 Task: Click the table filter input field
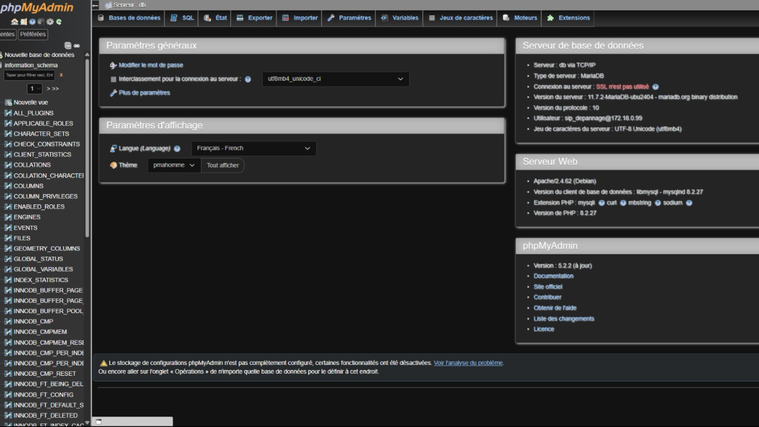click(29, 75)
